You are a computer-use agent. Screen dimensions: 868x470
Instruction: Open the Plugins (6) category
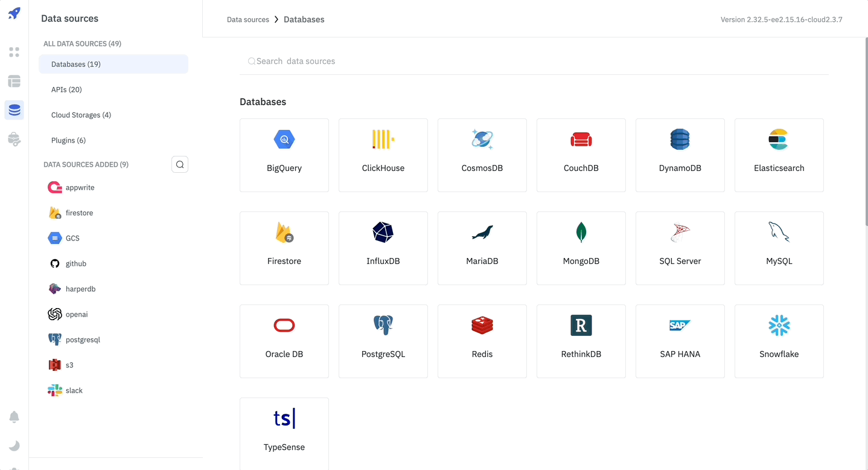tap(68, 140)
